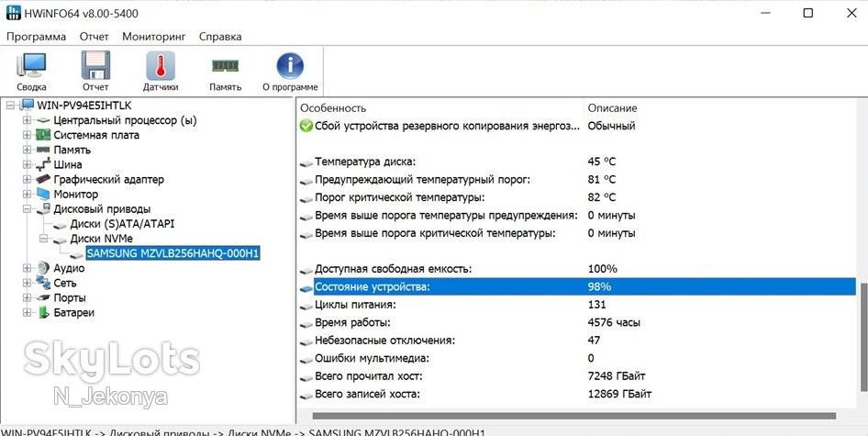The height and width of the screenshot is (436, 868).
Task: Click the computer icon beside WIN-PV94E5IHTLK
Action: point(28,106)
